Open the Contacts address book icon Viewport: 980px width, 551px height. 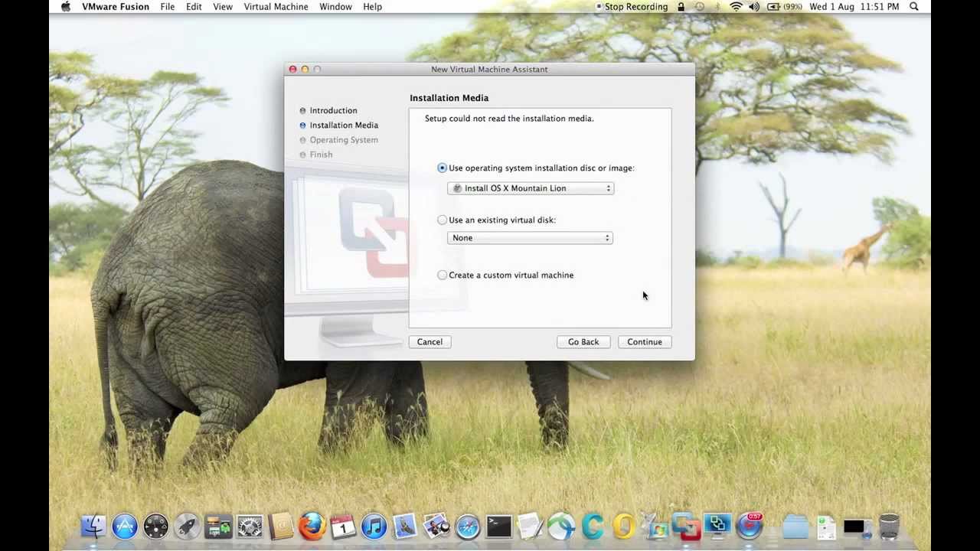[x=281, y=527]
